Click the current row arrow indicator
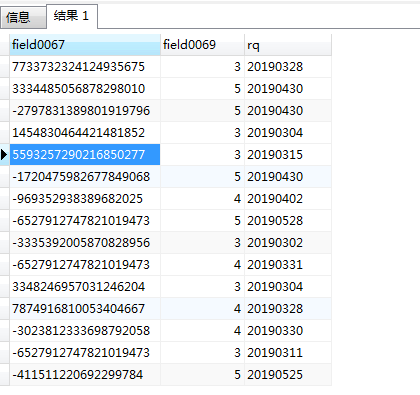The width and height of the screenshot is (420, 395). [x=4, y=155]
